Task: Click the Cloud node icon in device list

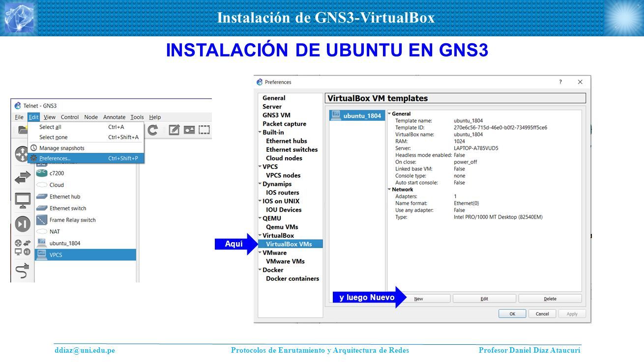Action: [41, 185]
